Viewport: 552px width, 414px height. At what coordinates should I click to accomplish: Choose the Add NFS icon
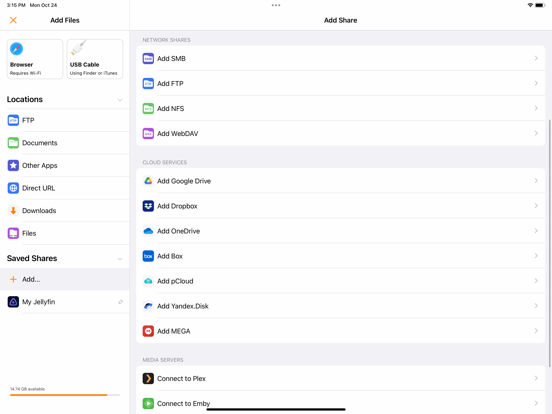tap(148, 108)
